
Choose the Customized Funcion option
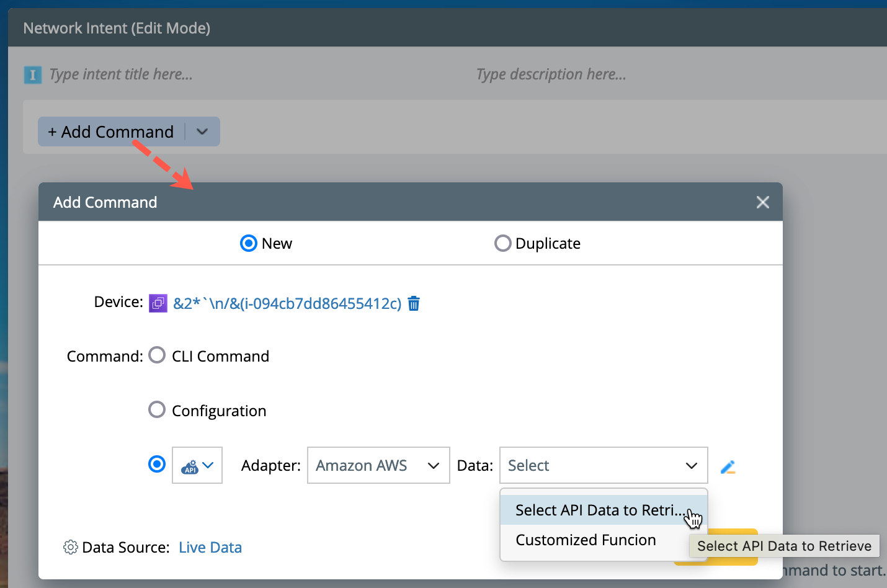click(x=586, y=540)
